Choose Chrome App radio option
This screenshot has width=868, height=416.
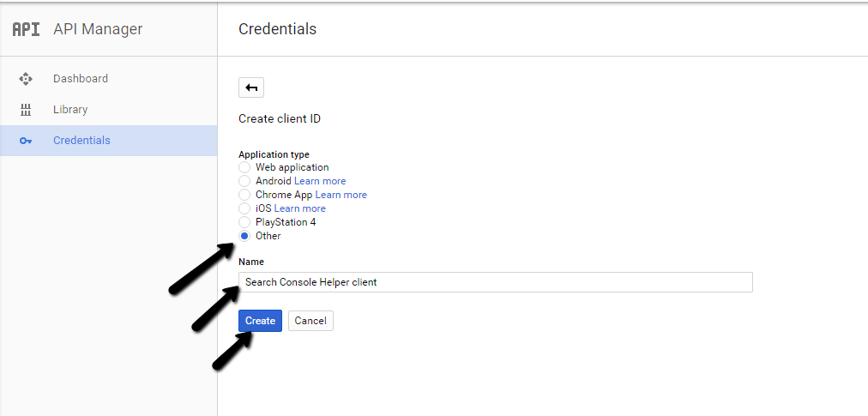pyautogui.click(x=244, y=195)
